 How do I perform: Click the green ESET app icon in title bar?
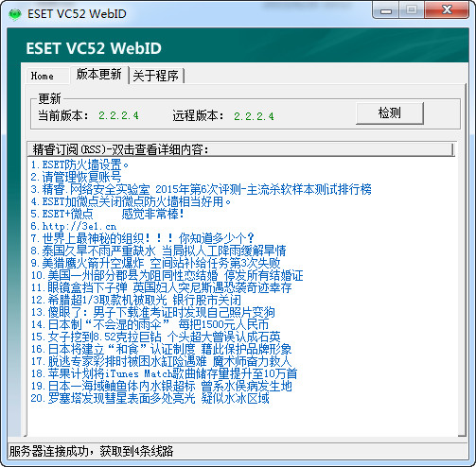tap(14, 14)
